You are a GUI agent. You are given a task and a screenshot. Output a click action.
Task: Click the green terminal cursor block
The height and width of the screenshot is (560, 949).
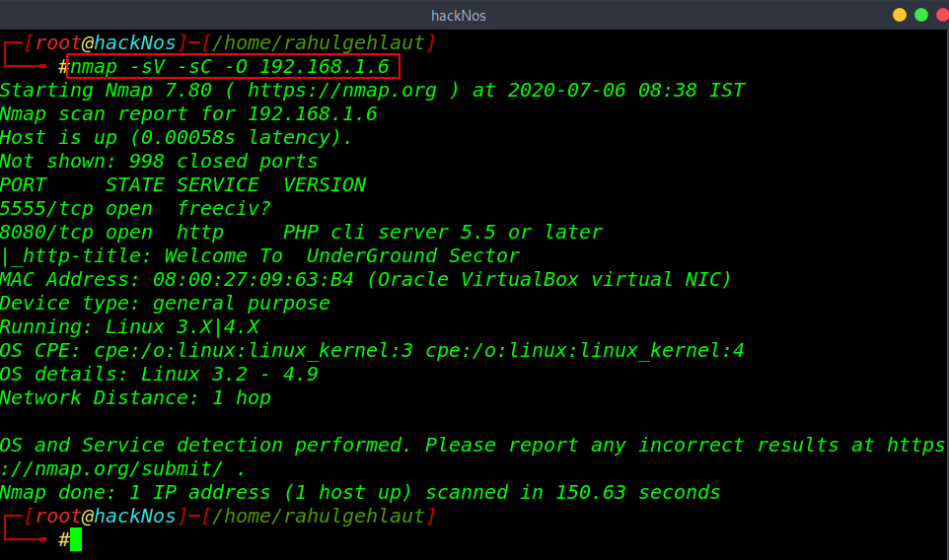(x=76, y=539)
